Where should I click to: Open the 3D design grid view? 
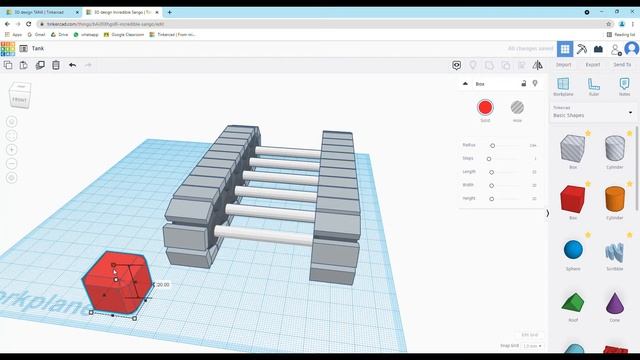point(565,49)
